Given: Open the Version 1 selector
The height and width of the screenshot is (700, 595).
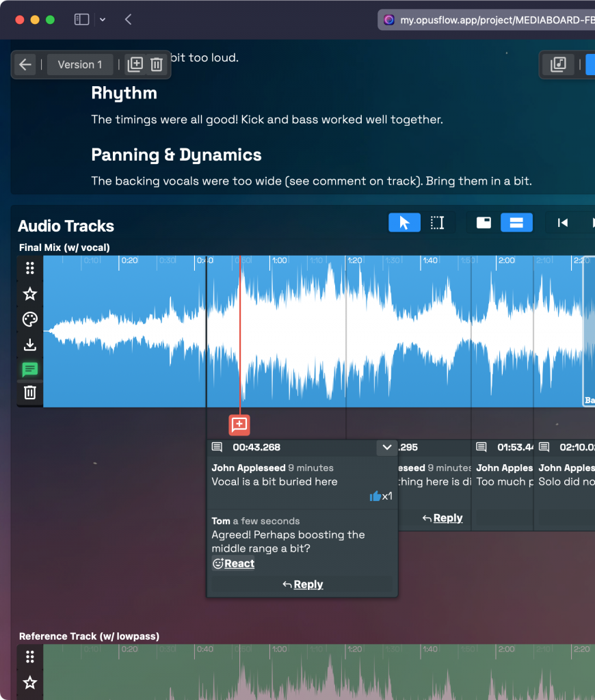Looking at the screenshot, I should pyautogui.click(x=80, y=65).
